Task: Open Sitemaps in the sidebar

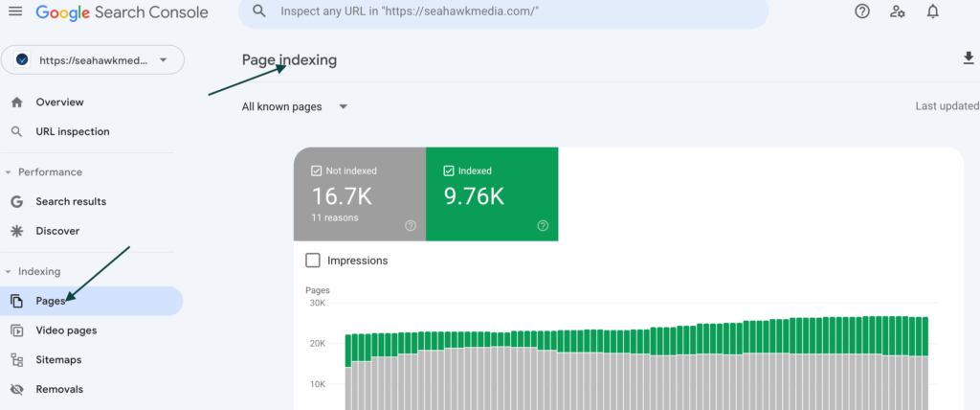Action: 58,360
